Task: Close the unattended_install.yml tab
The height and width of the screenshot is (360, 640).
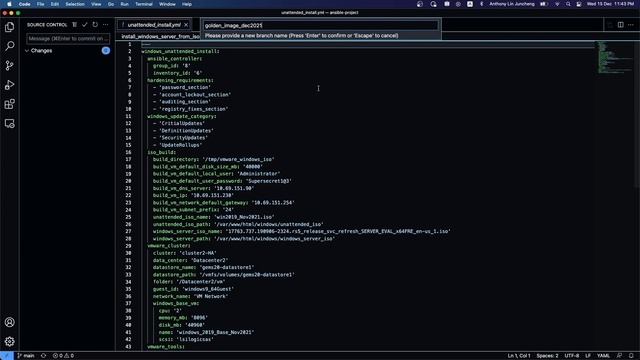Action: click(186, 25)
